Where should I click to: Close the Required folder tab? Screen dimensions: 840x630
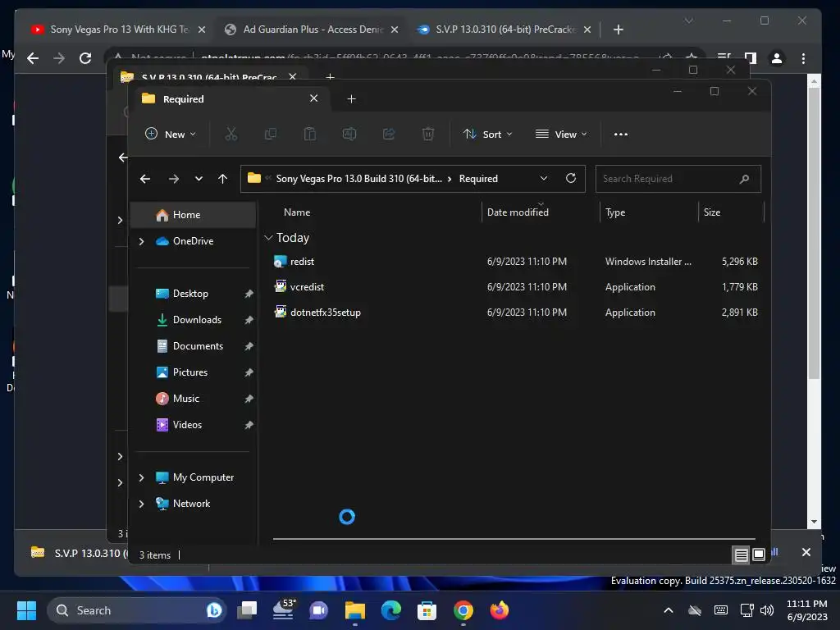(314, 98)
